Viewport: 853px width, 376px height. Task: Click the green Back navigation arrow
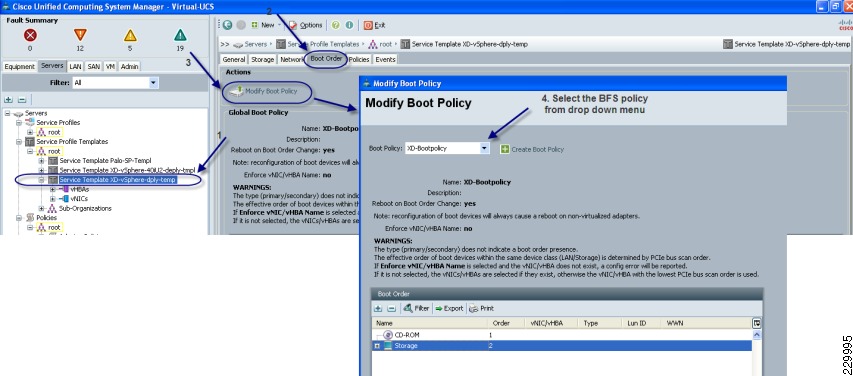coord(227,25)
